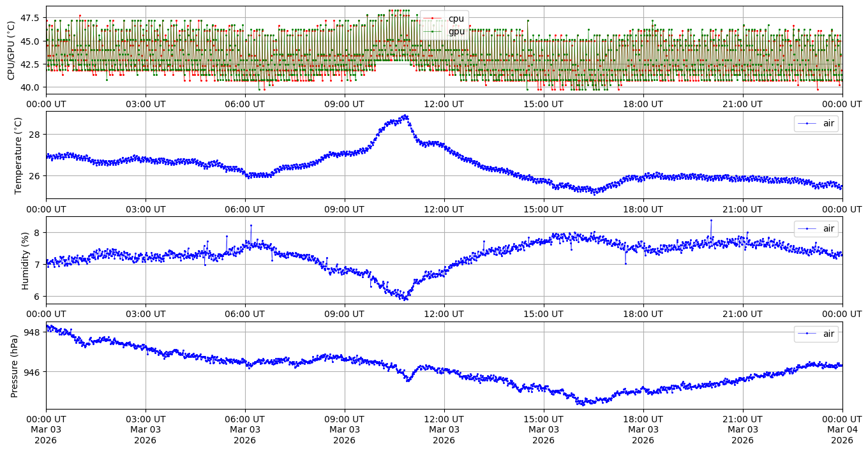868x451 pixels.
Task: Click the 6 tick on Humidity axis
Action: tap(37, 296)
